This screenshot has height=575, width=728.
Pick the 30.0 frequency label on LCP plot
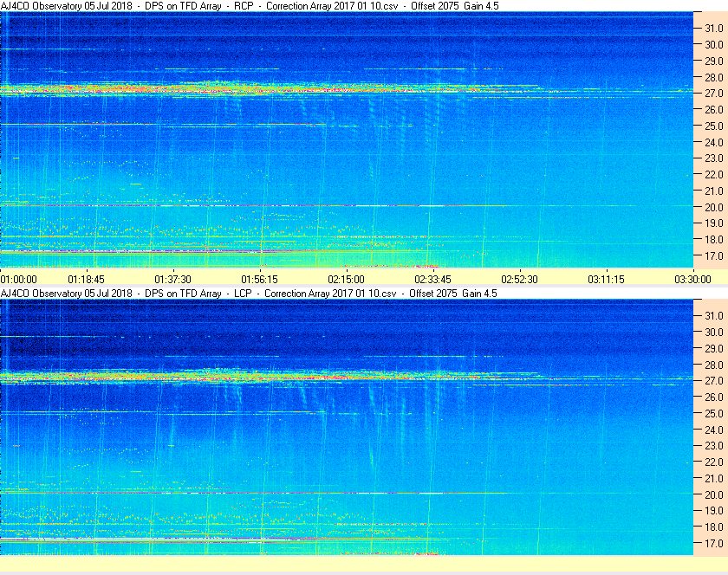[714, 332]
